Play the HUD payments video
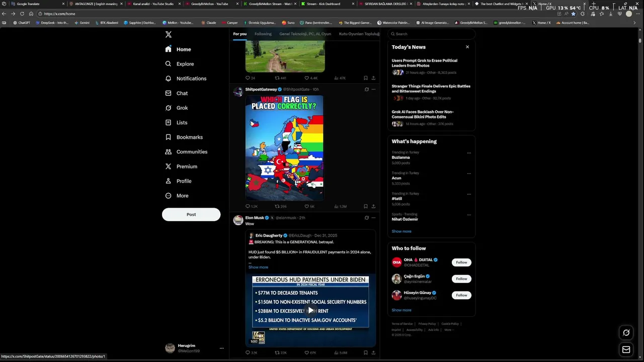This screenshot has width=644, height=362. pyautogui.click(x=310, y=310)
